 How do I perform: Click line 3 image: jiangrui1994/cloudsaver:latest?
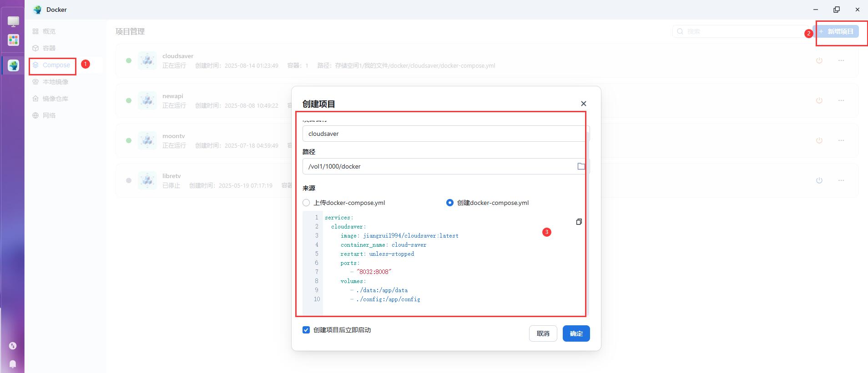pyautogui.click(x=399, y=236)
